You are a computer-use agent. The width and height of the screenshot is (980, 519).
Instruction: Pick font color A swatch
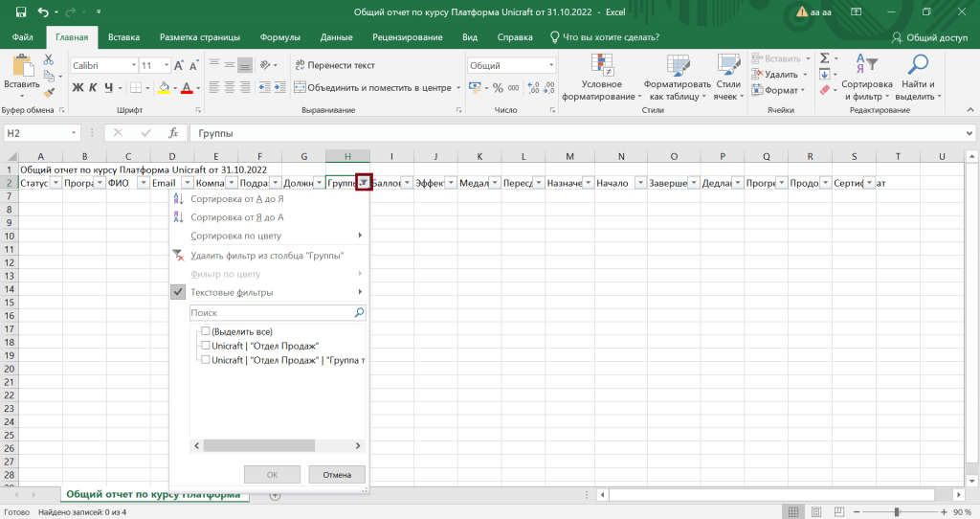click(x=187, y=87)
